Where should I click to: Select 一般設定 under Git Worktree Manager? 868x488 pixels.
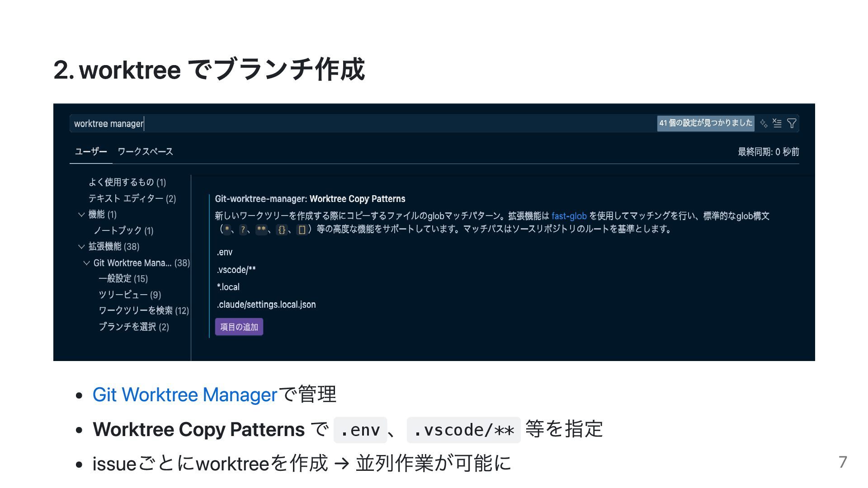(123, 279)
